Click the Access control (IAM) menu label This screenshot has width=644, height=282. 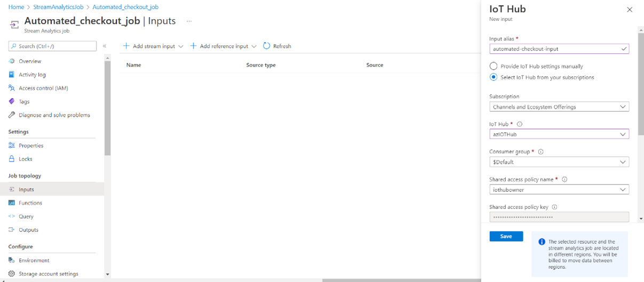point(43,88)
